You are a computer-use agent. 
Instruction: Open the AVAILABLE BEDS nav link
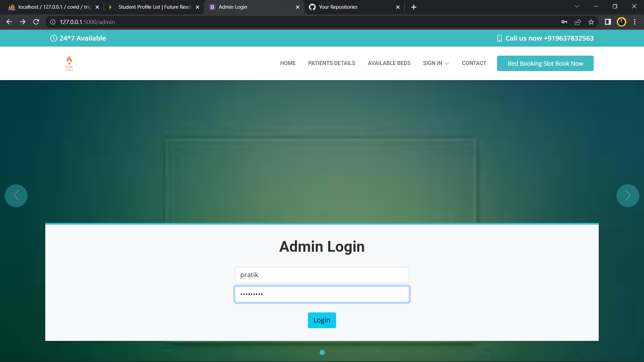[389, 63]
